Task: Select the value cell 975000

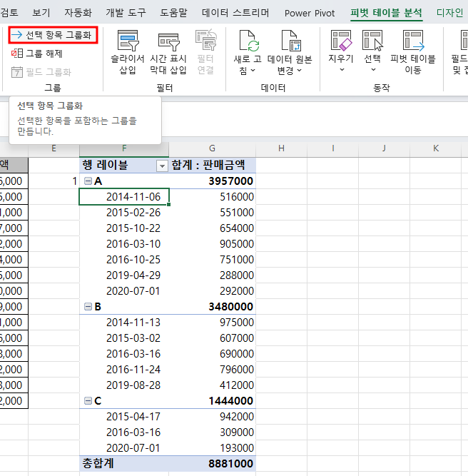Action: tap(212, 323)
